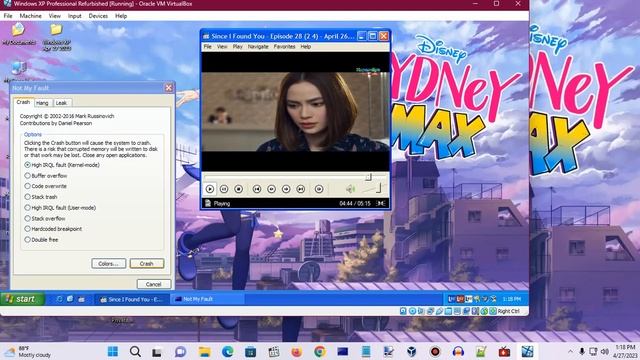
Task: Select Stack overflow option
Action: point(45,218)
